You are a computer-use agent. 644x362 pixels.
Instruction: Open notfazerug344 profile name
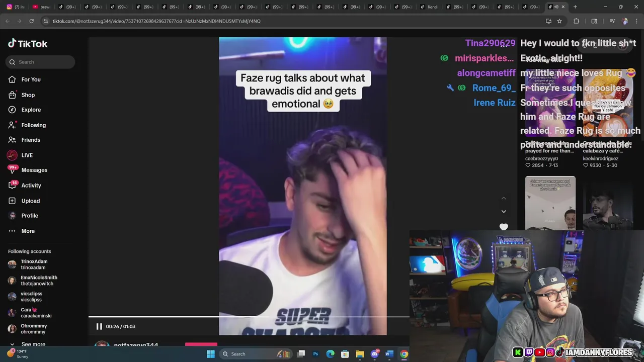(136, 345)
